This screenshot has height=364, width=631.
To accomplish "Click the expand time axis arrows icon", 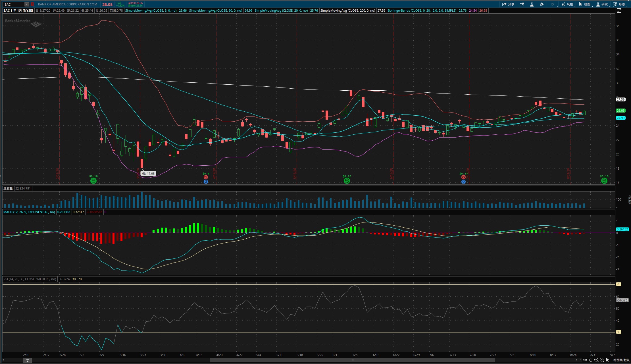I will point(585,360).
